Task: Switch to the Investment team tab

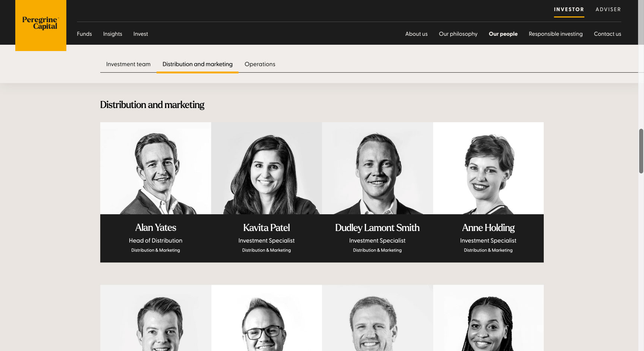Action: [128, 64]
